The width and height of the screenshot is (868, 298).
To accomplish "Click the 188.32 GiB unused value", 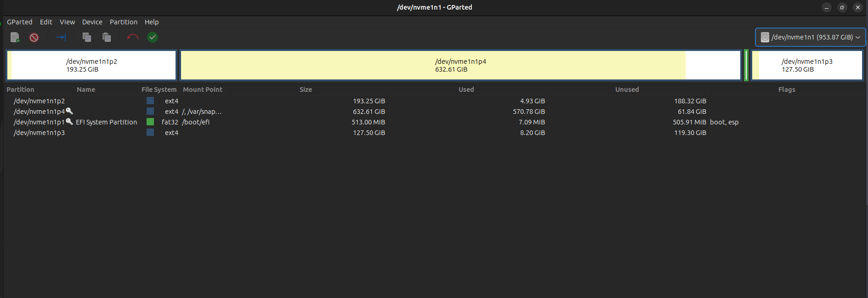I will tap(690, 101).
